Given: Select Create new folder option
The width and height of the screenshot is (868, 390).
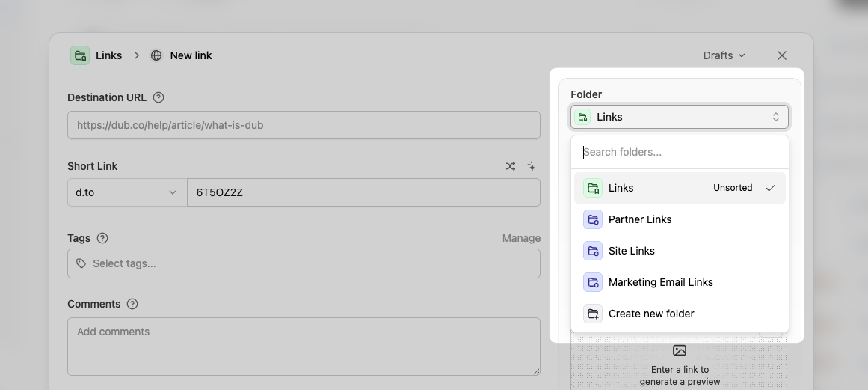Looking at the screenshot, I should click(x=680, y=314).
